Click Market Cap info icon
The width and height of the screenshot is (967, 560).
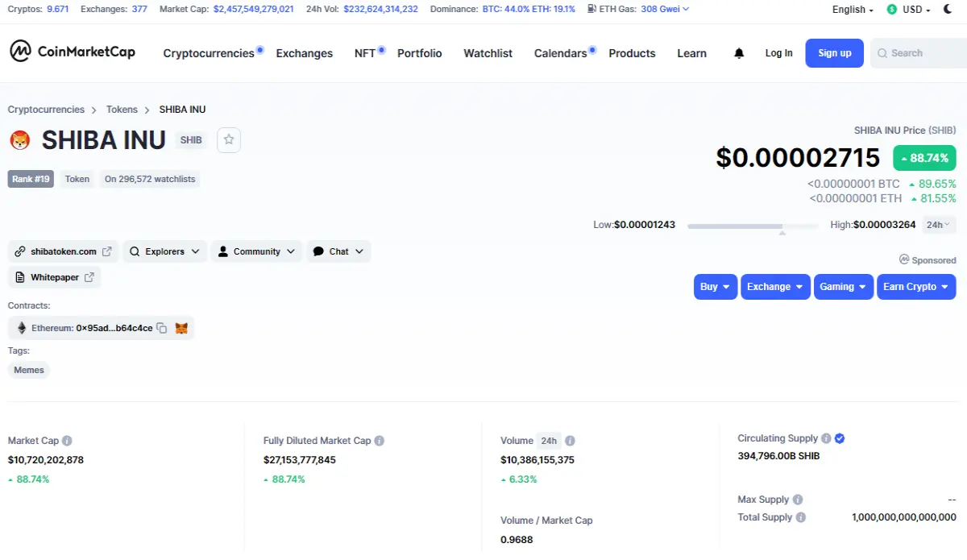67,441
